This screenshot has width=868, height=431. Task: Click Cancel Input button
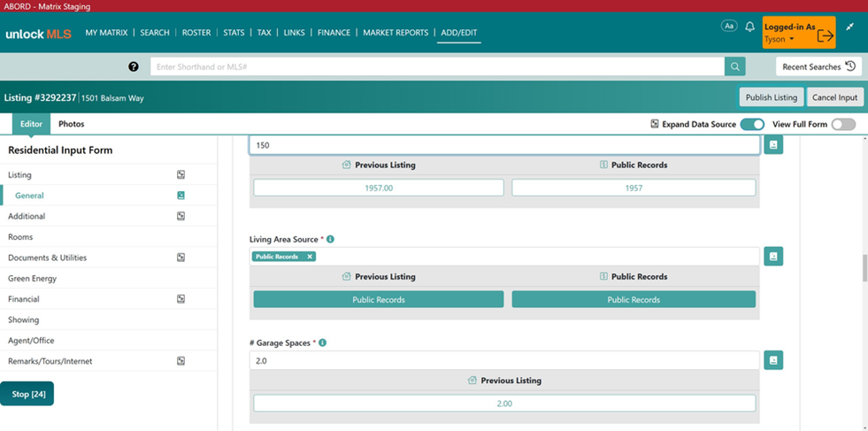tap(834, 97)
